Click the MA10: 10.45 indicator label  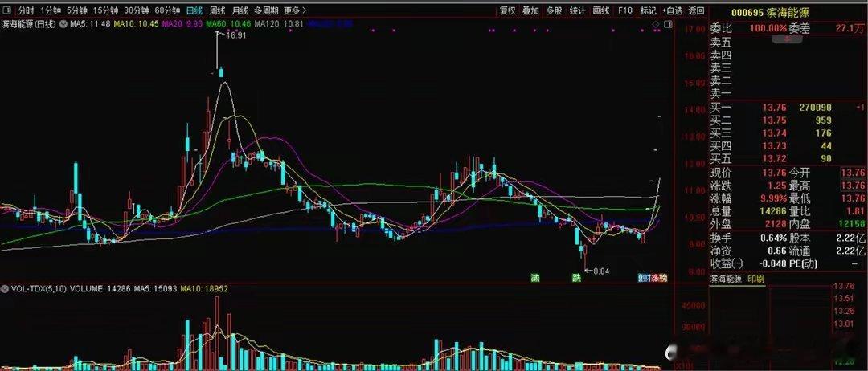point(136,24)
